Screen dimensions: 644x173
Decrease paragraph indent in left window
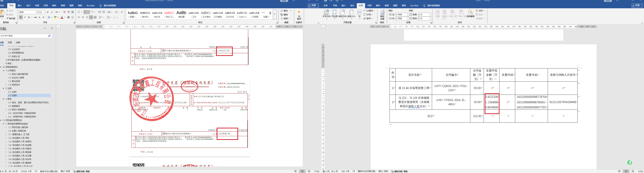pyautogui.click(x=100, y=12)
